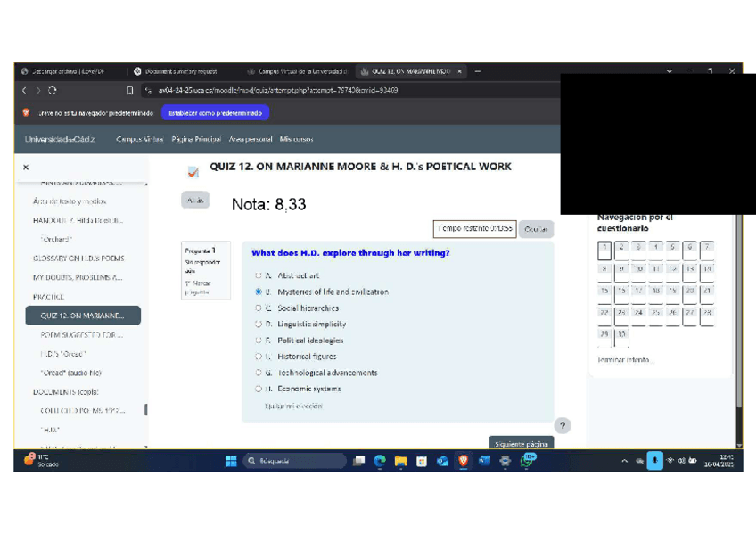Open "Orchard" sidebar item
This screenshot has width=756, height=534.
tap(56, 239)
